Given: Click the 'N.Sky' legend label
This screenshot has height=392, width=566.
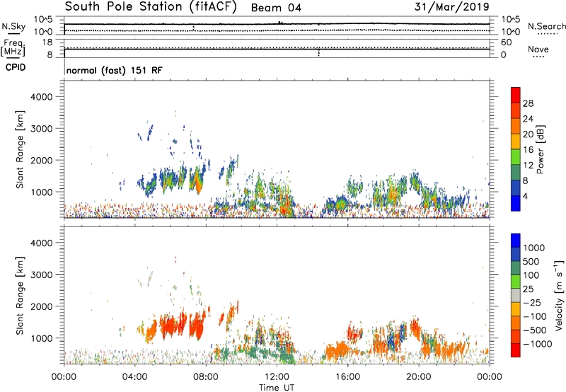Looking at the screenshot, I should point(13,26).
